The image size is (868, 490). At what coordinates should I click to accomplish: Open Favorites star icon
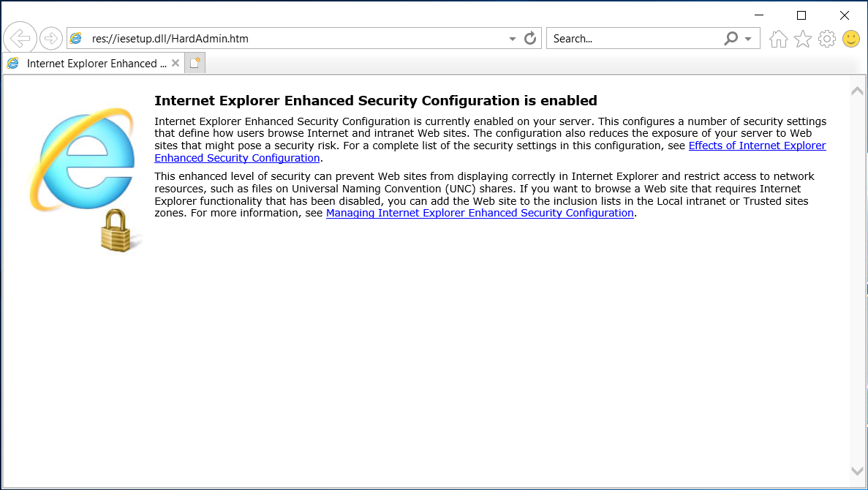coord(803,39)
